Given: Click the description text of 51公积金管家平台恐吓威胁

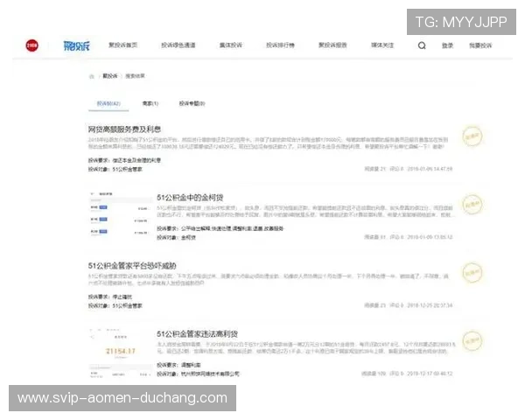Looking at the screenshot, I should [269, 280].
